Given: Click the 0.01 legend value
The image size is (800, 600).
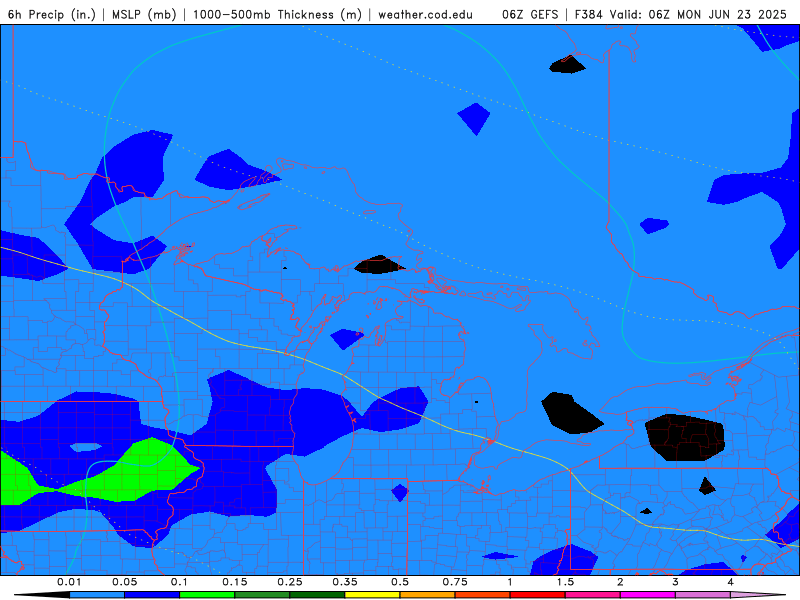Looking at the screenshot, I should pos(69,582).
